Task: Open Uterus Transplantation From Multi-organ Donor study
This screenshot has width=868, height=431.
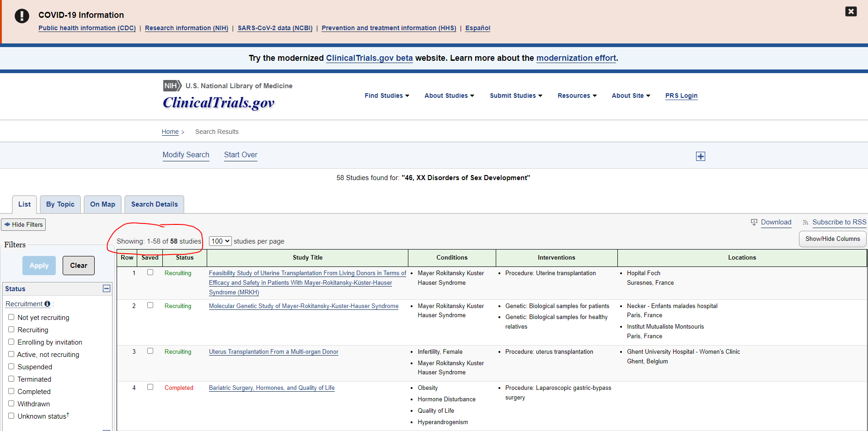Action: [273, 351]
